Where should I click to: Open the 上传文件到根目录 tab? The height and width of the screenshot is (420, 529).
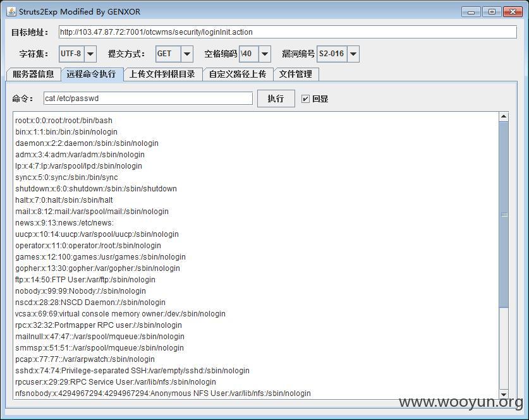(162, 74)
